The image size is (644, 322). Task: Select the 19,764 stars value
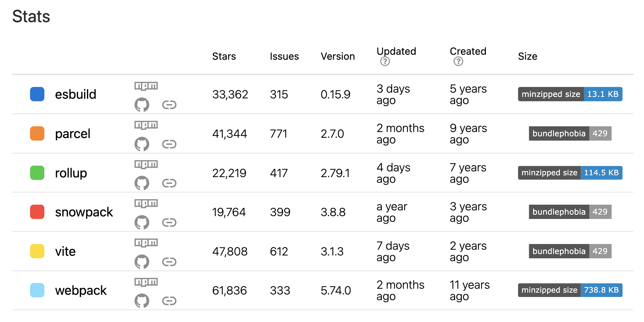pyautogui.click(x=229, y=212)
